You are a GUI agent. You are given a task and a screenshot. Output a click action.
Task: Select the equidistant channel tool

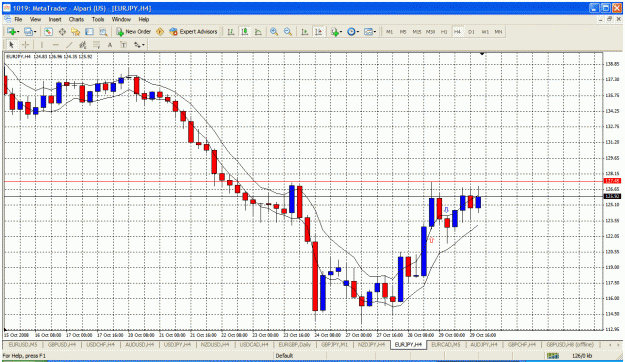click(83, 45)
